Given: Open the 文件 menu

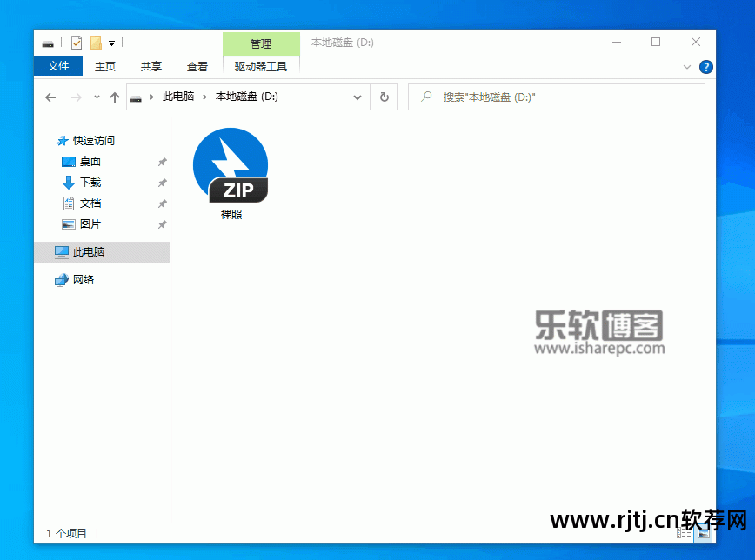Looking at the screenshot, I should tap(57, 65).
